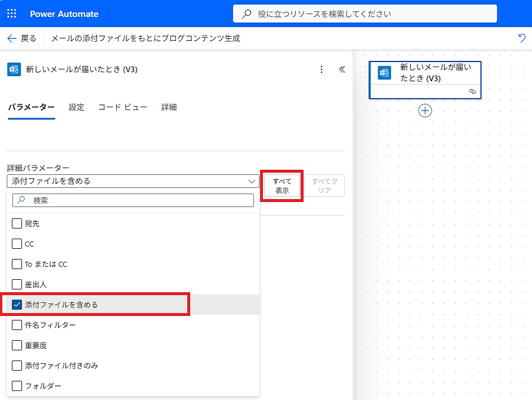Open the three-dot more options menu
Viewport: 532px width, 400px height.
tap(322, 69)
